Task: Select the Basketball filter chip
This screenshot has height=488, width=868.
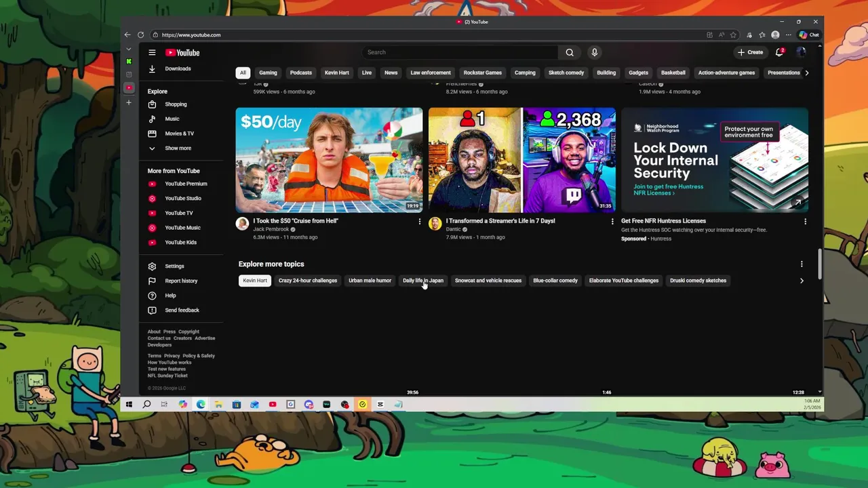Action: point(673,73)
